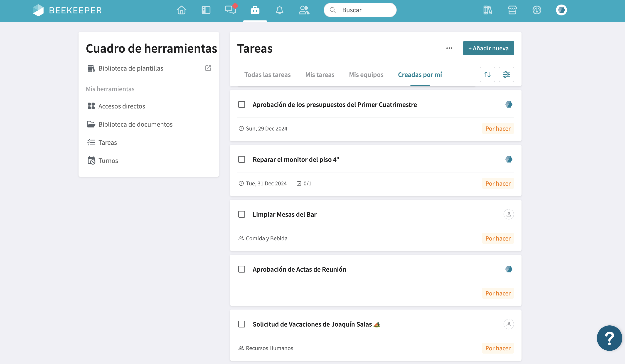Open the chat messages icon
This screenshot has width=625, height=364.
tap(231, 10)
